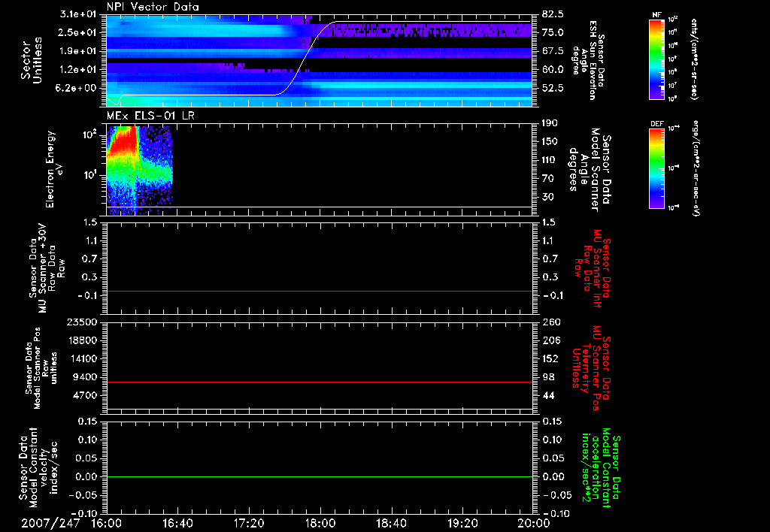Image resolution: width=770 pixels, height=532 pixels.
Task: Click the Electron Energy axis label
Action: pyautogui.click(x=53, y=169)
